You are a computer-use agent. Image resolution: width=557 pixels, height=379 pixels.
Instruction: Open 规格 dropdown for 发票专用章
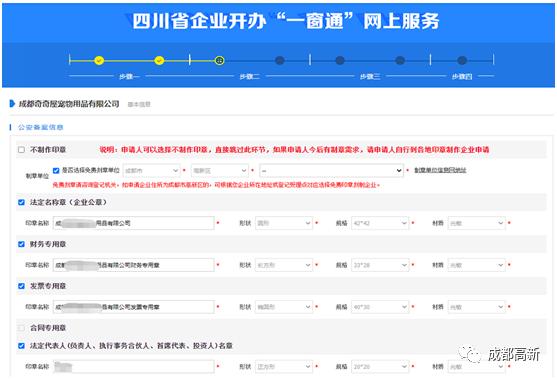pyautogui.click(x=380, y=307)
